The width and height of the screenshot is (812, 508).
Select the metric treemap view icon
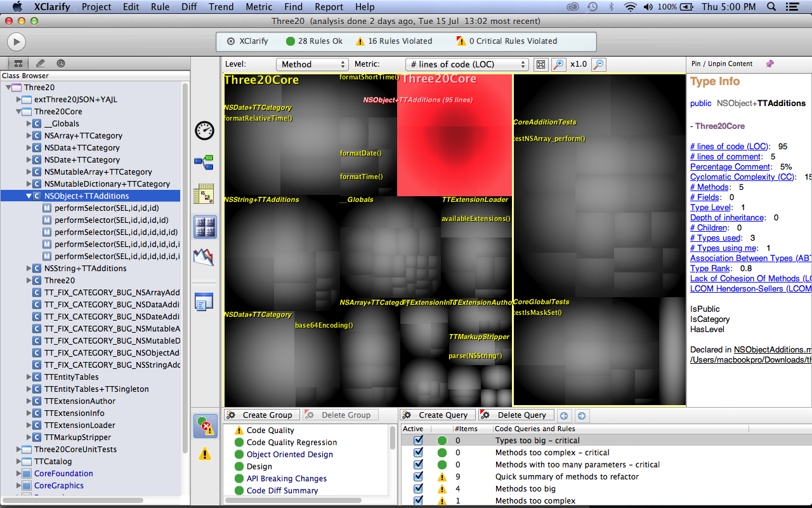click(x=205, y=226)
